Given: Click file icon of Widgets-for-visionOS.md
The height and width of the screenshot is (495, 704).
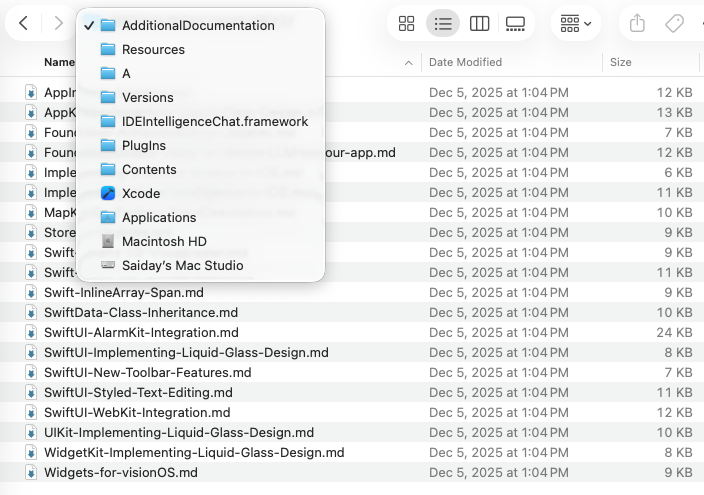Looking at the screenshot, I should point(31,473).
